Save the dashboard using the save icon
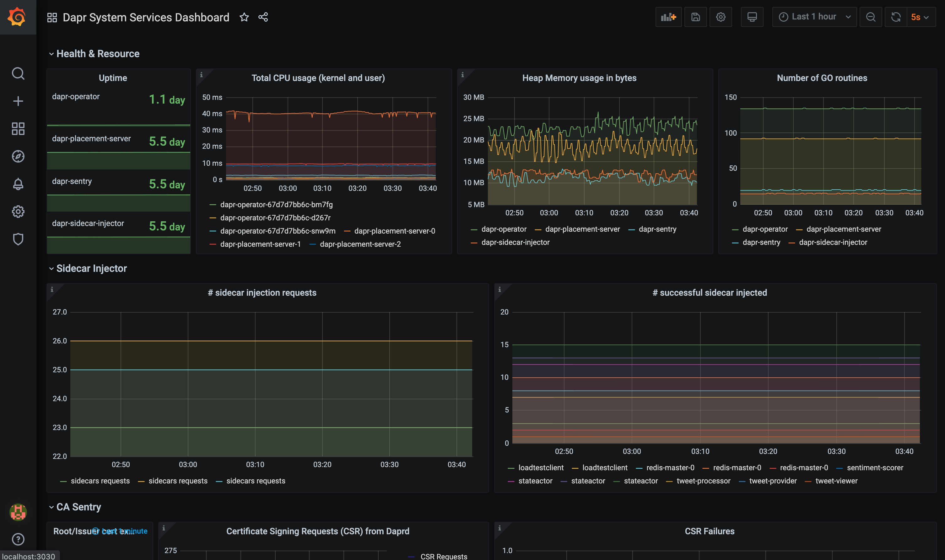The height and width of the screenshot is (560, 945). click(695, 17)
